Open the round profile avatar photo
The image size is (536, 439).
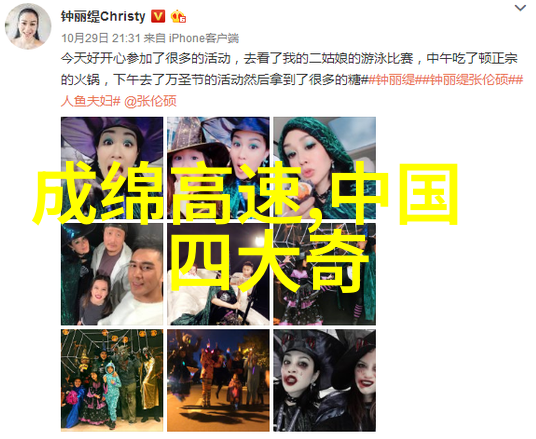[28, 26]
